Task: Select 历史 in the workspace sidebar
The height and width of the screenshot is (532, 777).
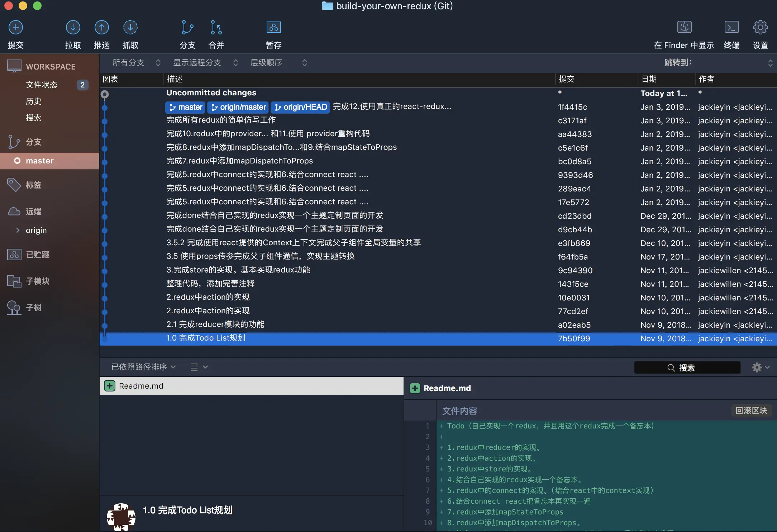Action: pyautogui.click(x=34, y=101)
